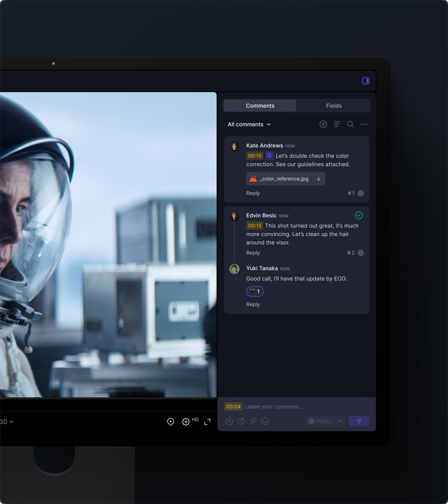Toggle the completed checkmark on Edvin's comment
This screenshot has height=504, width=448.
click(359, 216)
